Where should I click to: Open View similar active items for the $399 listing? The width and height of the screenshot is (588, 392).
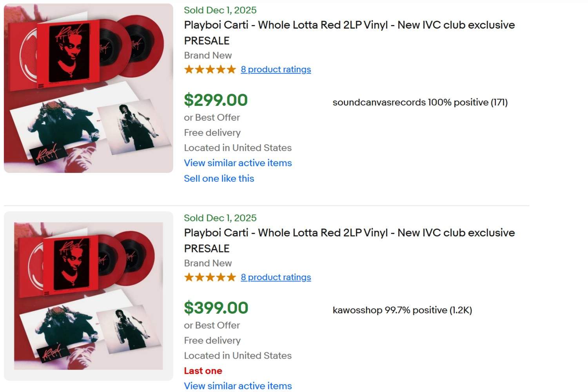click(238, 386)
